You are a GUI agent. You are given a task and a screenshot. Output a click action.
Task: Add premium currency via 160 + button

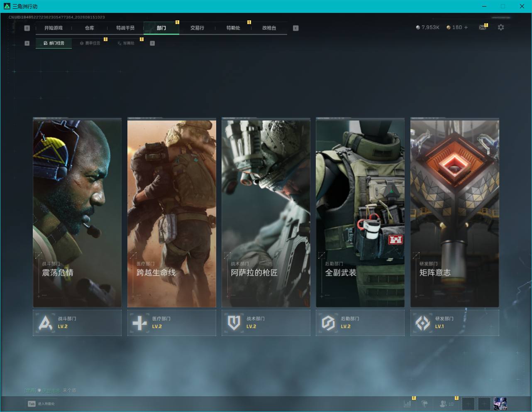pyautogui.click(x=457, y=27)
